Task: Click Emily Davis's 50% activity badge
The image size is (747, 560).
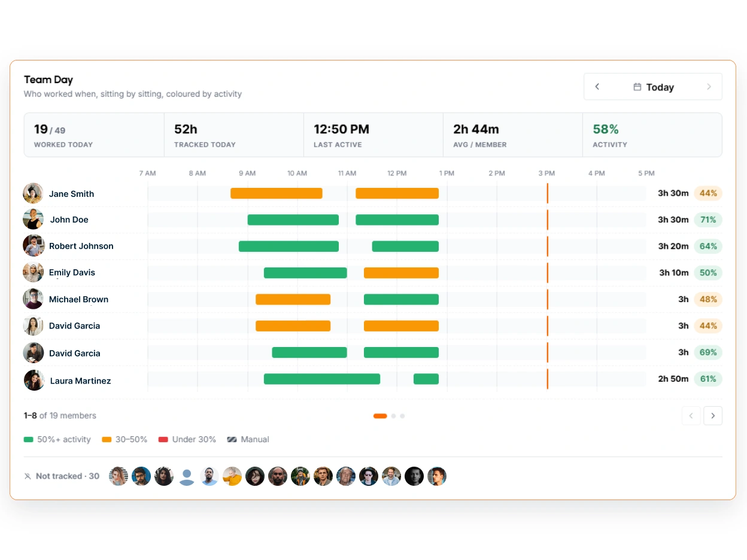Action: pyautogui.click(x=708, y=273)
